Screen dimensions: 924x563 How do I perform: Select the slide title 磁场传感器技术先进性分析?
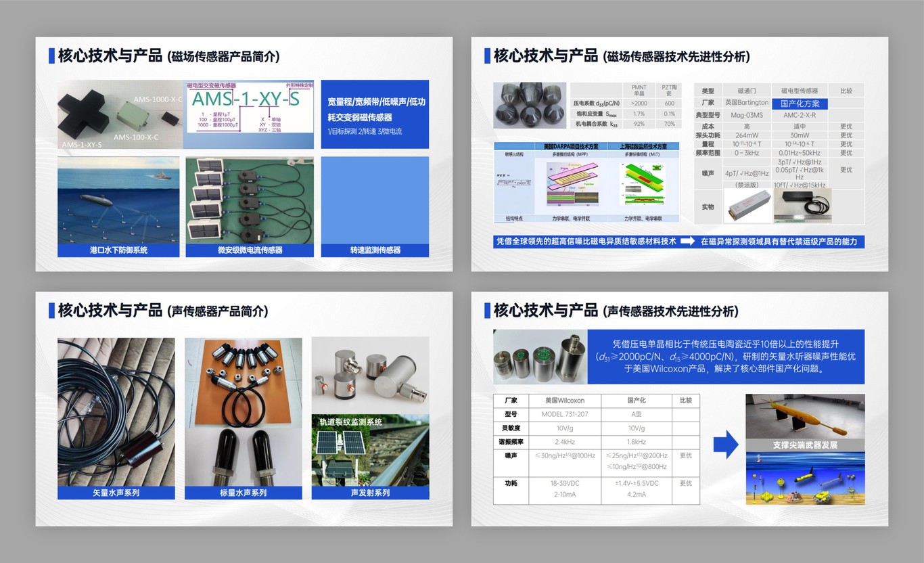[x=676, y=57]
